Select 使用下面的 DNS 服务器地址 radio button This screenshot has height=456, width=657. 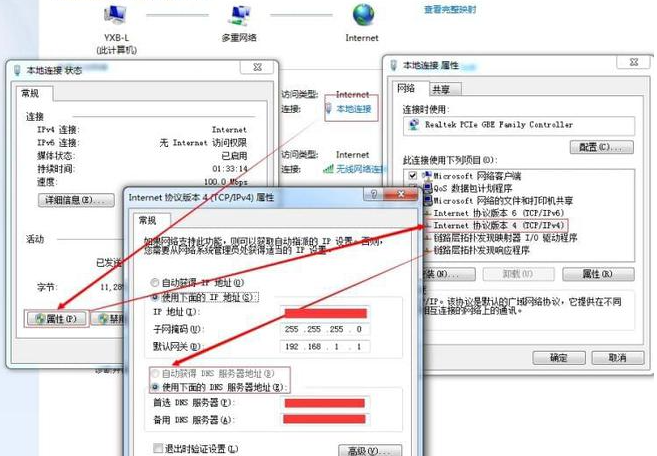(155, 386)
